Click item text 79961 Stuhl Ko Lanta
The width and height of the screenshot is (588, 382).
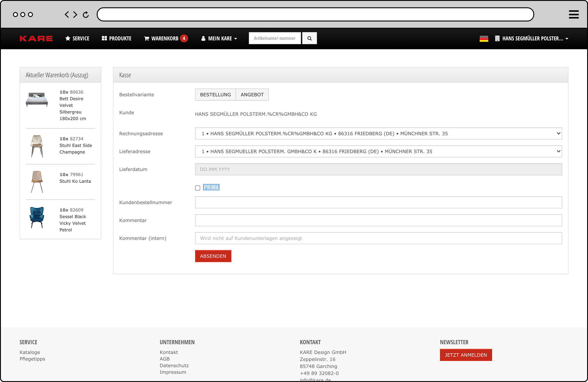coord(75,178)
